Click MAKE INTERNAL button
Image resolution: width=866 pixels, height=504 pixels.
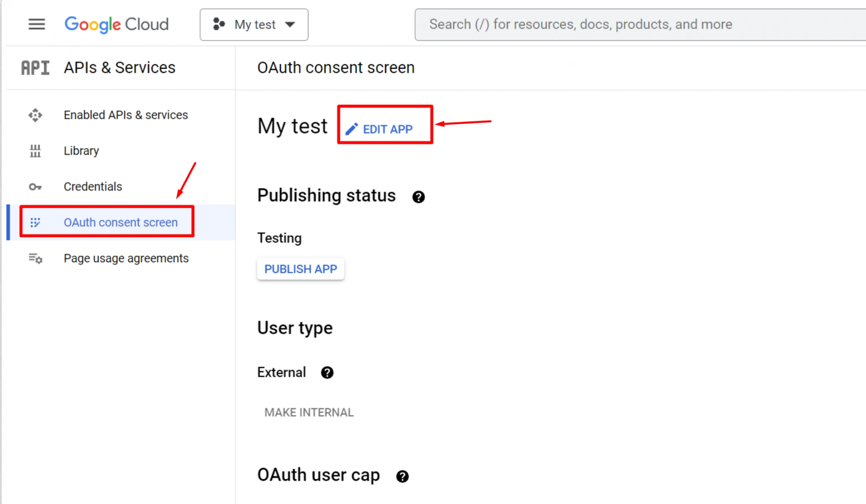[x=309, y=412]
